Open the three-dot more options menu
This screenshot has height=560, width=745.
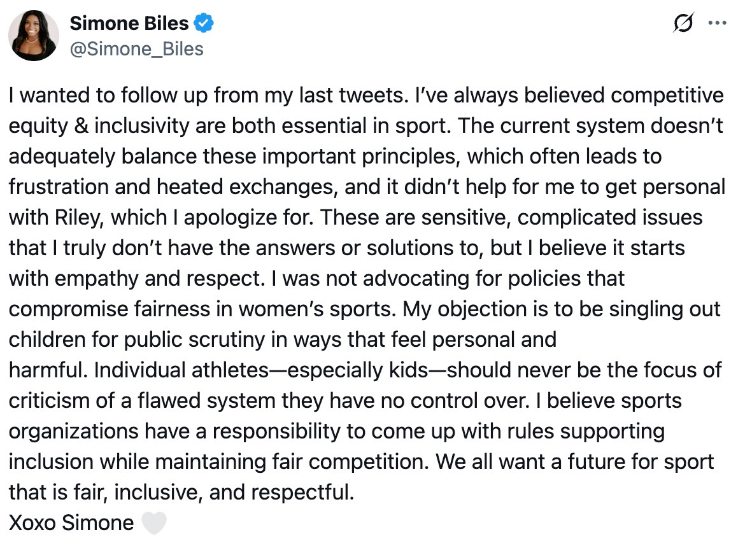point(717,24)
